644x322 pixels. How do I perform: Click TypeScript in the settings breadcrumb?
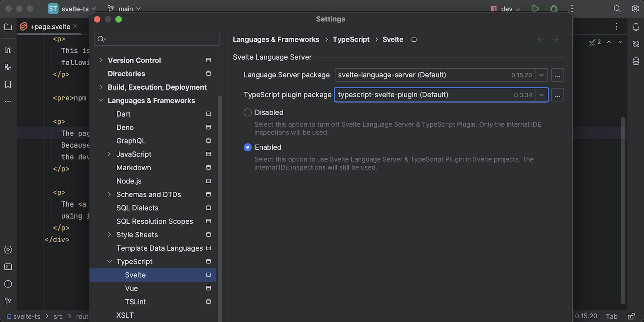click(351, 39)
